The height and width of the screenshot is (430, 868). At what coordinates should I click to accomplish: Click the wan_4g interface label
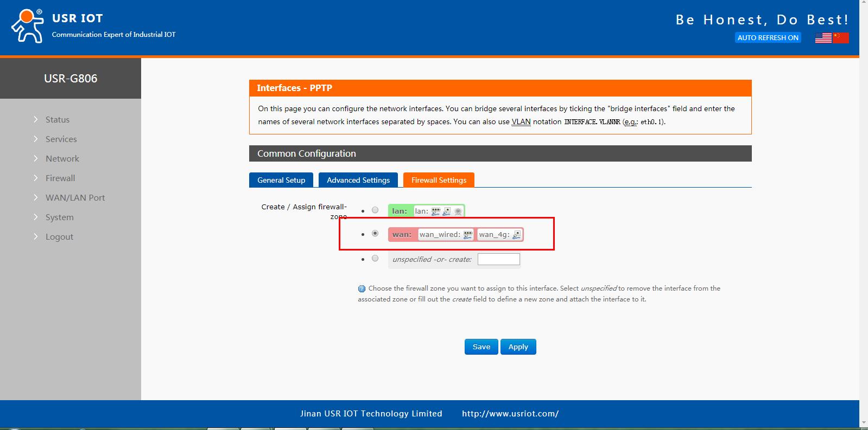(495, 234)
